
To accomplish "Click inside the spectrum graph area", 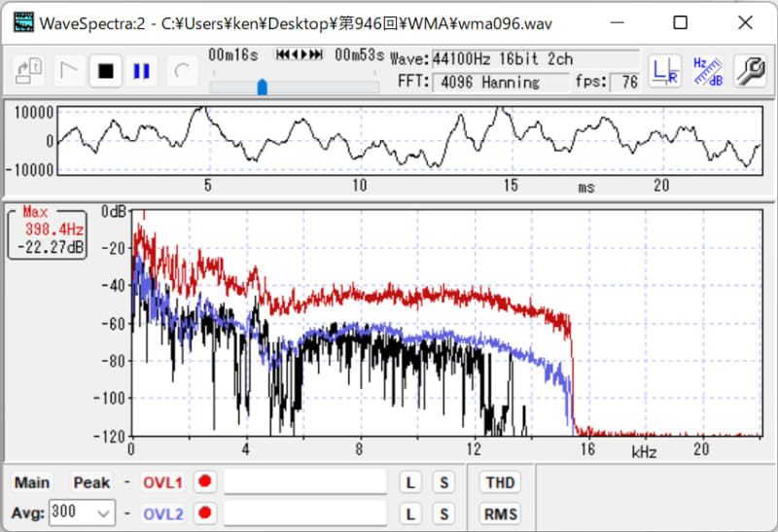I will coord(446,324).
